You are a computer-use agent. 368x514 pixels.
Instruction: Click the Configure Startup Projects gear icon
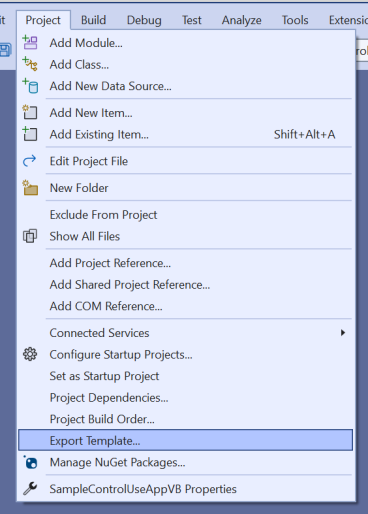pyautogui.click(x=30, y=354)
